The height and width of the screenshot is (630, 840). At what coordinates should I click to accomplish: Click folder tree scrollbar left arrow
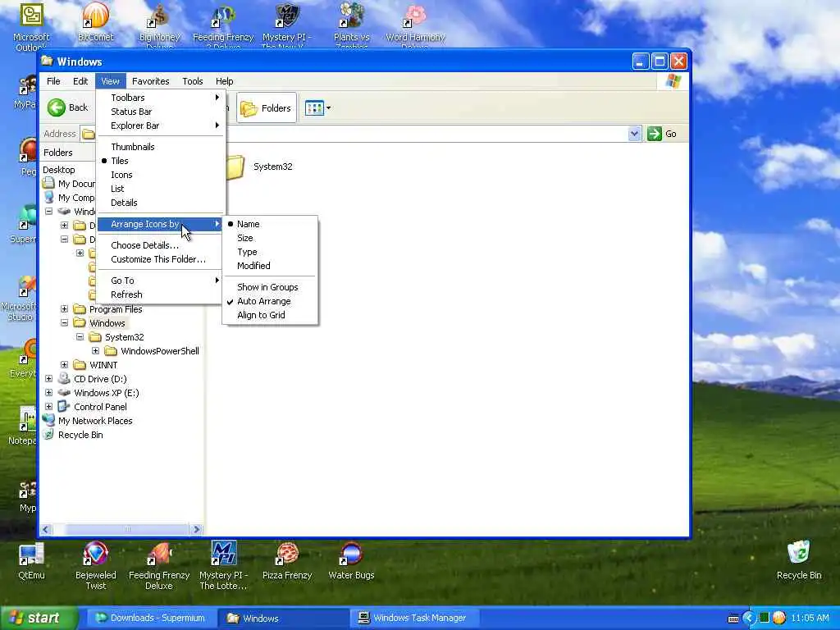coord(46,529)
